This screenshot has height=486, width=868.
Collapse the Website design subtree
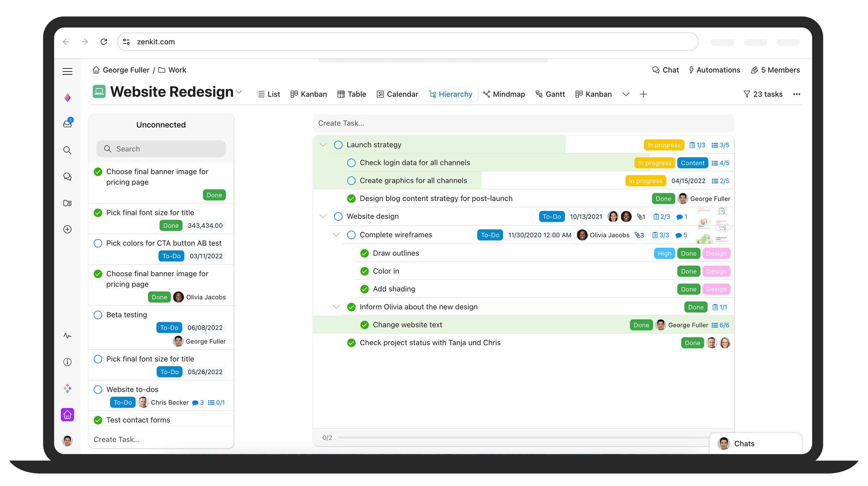pyautogui.click(x=323, y=216)
